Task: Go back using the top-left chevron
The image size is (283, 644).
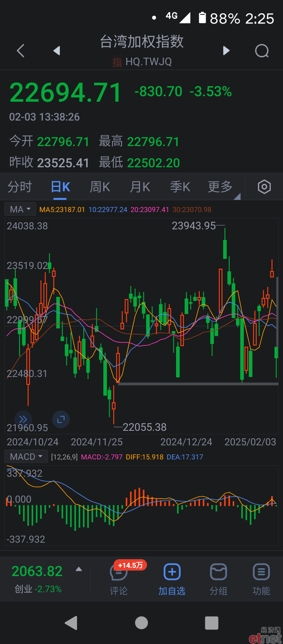Action: (x=21, y=51)
